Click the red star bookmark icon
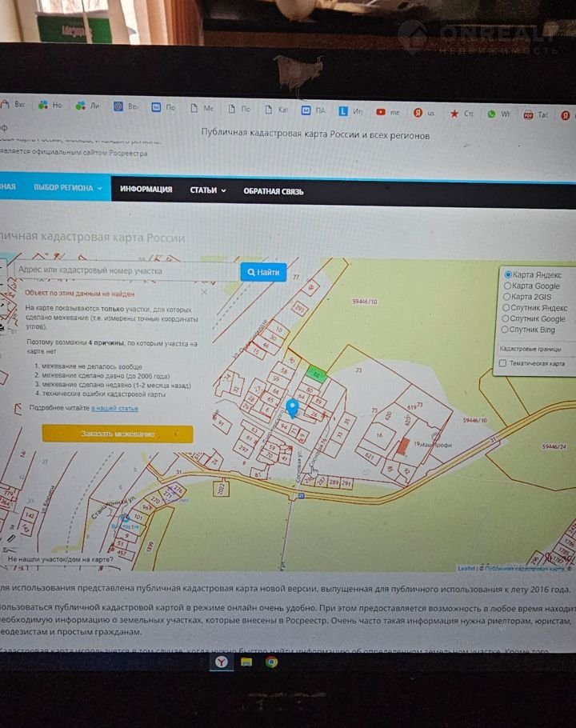 454,114
